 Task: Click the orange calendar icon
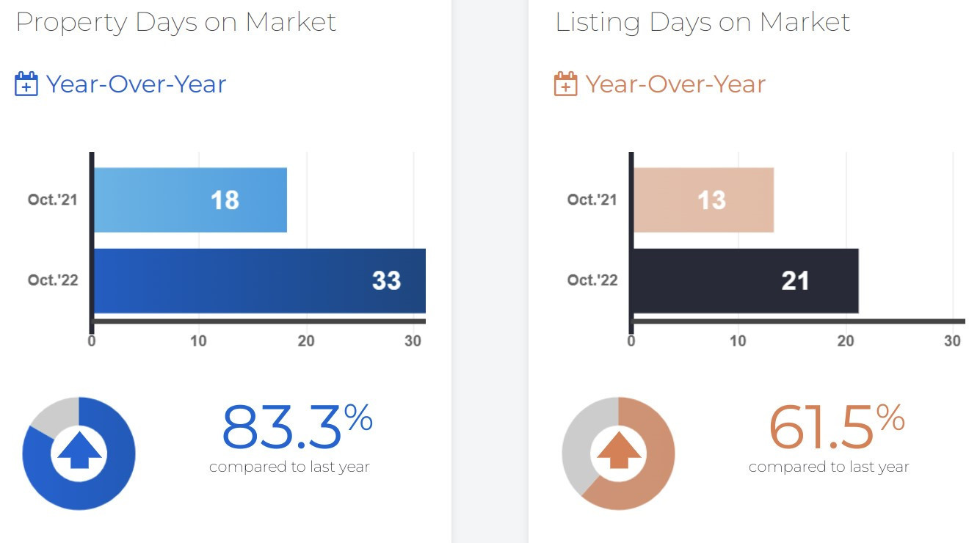click(x=565, y=84)
